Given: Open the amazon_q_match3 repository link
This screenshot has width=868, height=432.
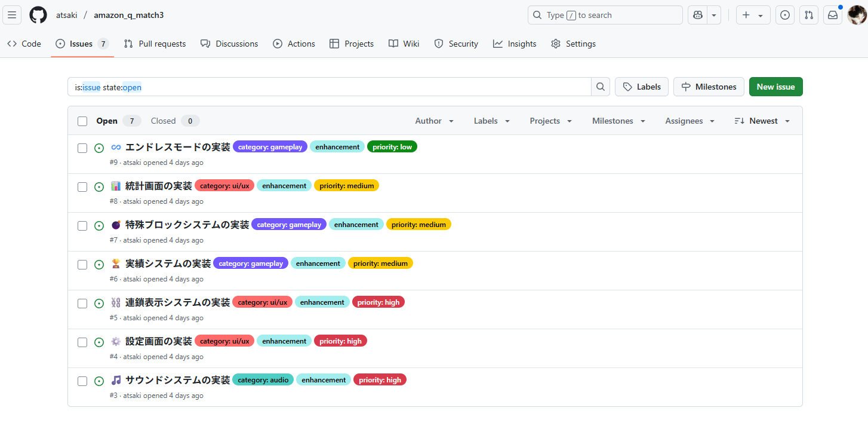Looking at the screenshot, I should pyautogui.click(x=129, y=15).
